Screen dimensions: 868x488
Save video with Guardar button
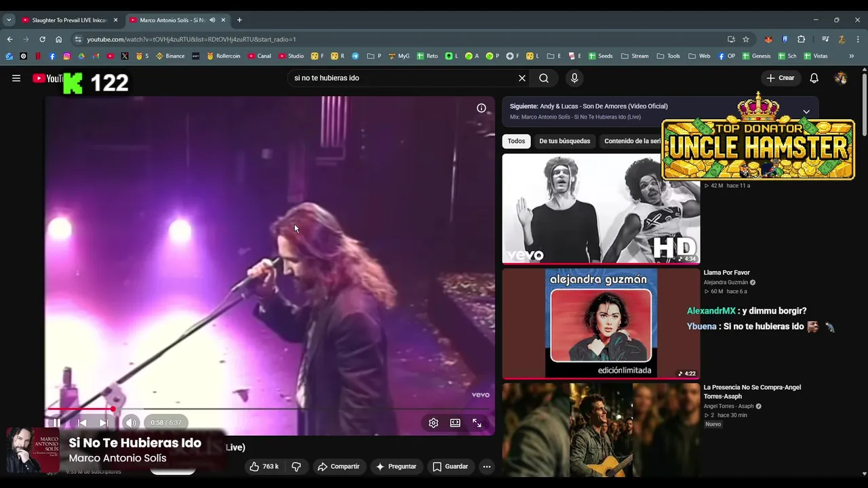[450, 466]
